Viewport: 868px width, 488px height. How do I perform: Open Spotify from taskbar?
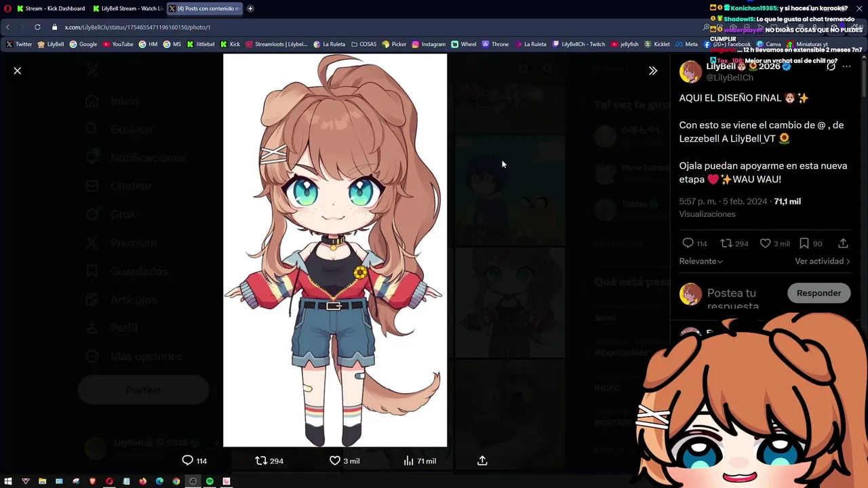[210, 481]
